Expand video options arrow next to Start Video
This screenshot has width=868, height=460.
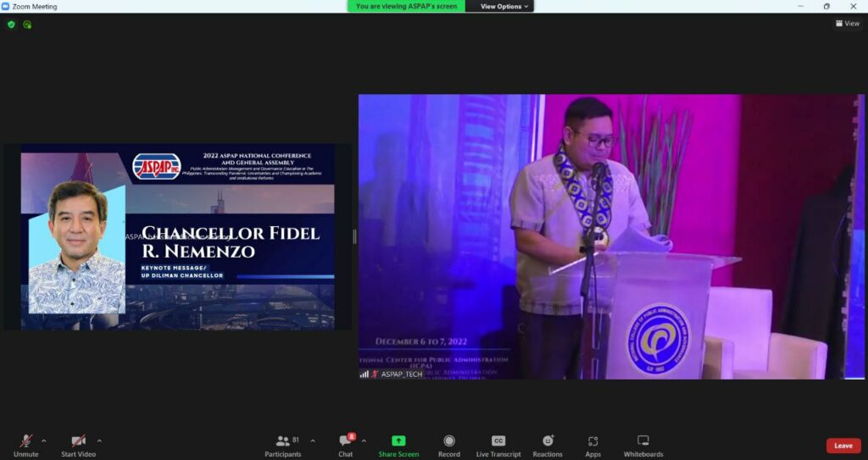99,441
